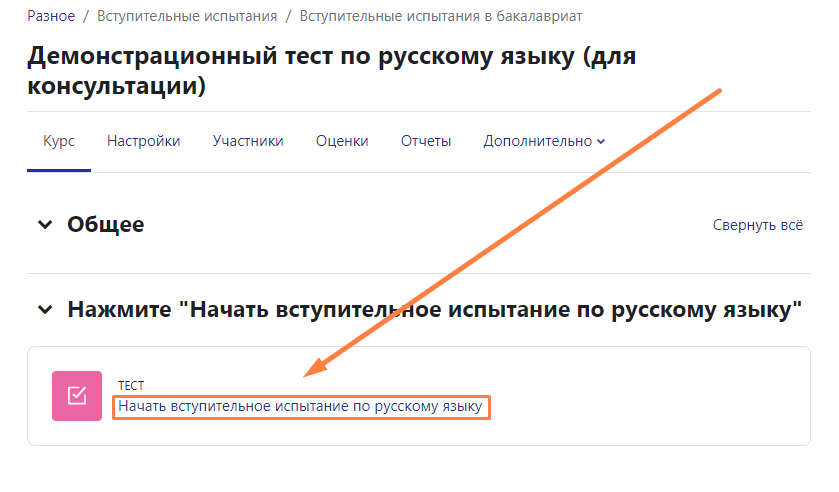Click the pink quiz activity icon
The width and height of the screenshot is (839, 492).
click(x=77, y=396)
